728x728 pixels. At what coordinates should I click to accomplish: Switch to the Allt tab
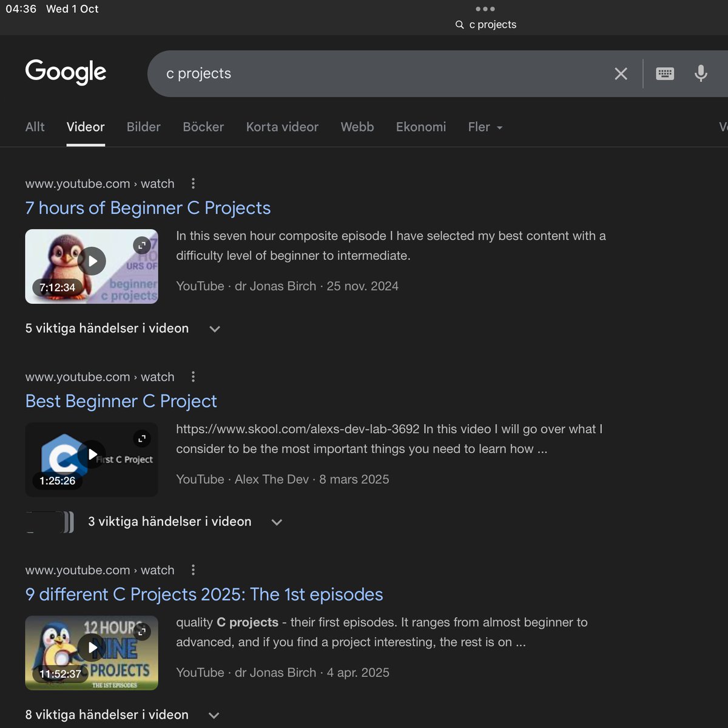(x=35, y=127)
